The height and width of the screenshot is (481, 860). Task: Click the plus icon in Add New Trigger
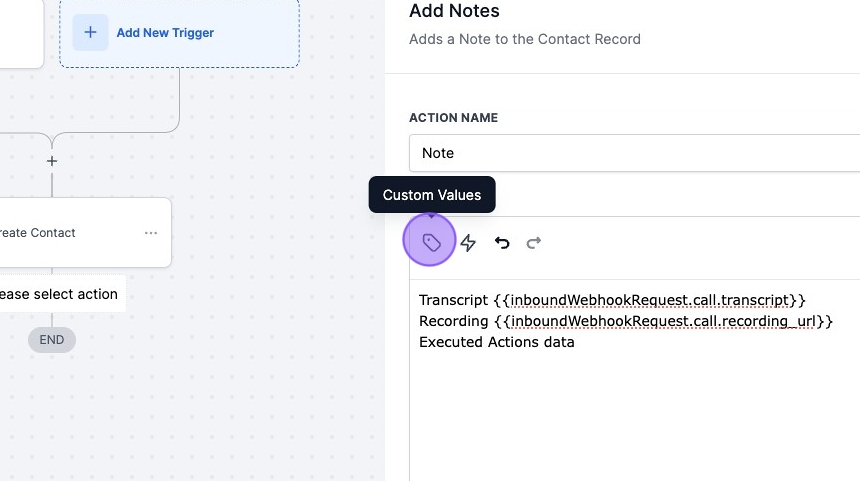(90, 32)
